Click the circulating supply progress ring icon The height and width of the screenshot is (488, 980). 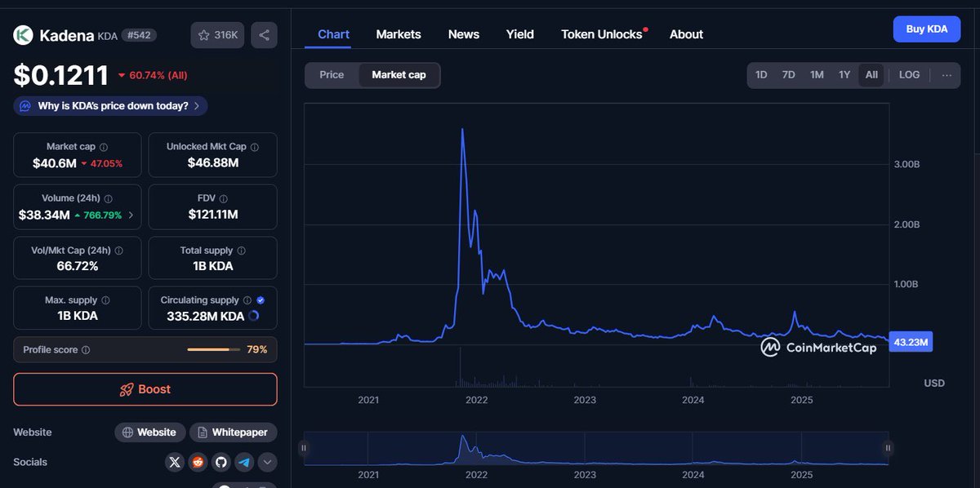pyautogui.click(x=253, y=316)
